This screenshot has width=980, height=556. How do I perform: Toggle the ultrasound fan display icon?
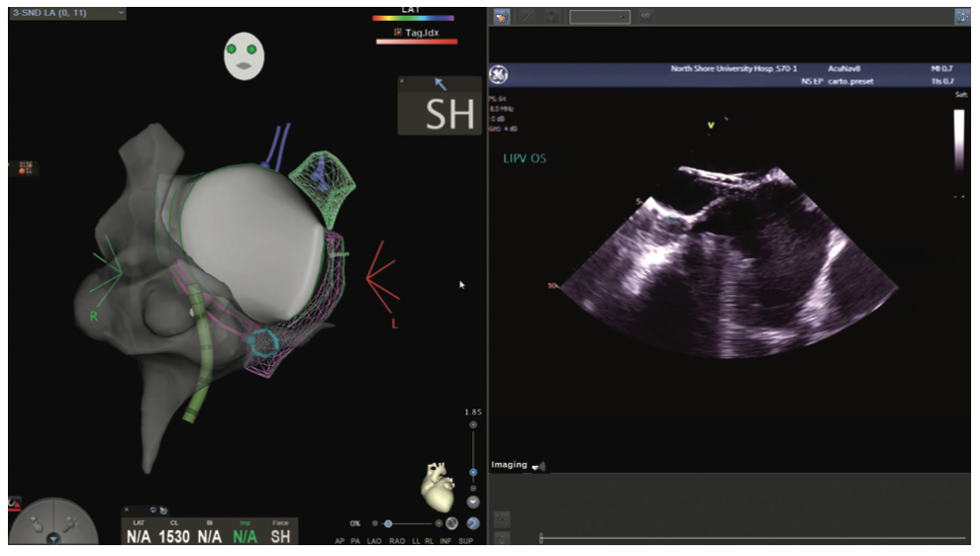coord(501,17)
